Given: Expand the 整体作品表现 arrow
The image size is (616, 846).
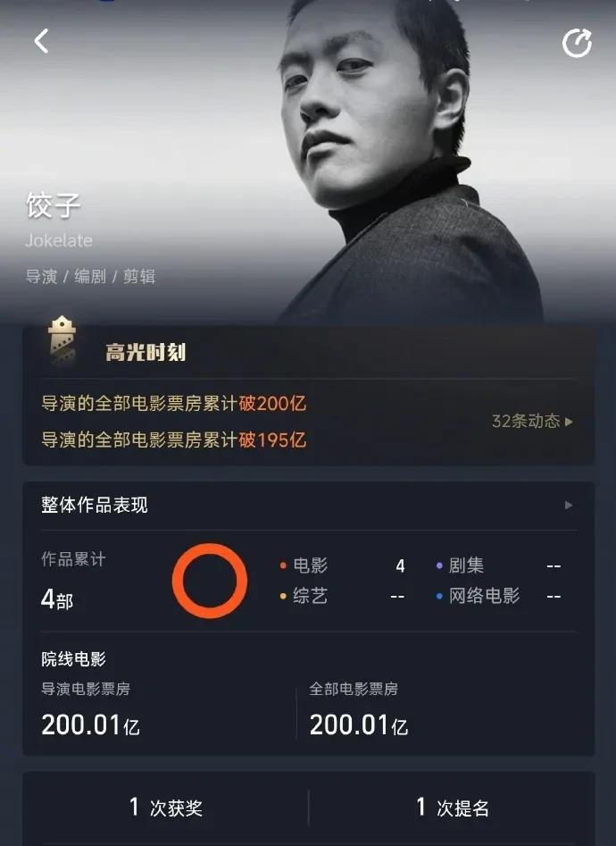Looking at the screenshot, I should click(568, 506).
